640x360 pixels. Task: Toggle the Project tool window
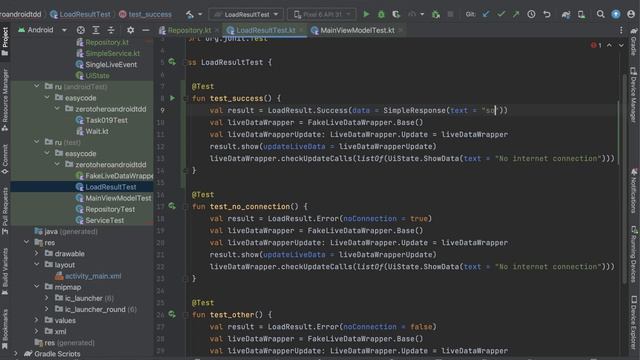tap(5, 42)
